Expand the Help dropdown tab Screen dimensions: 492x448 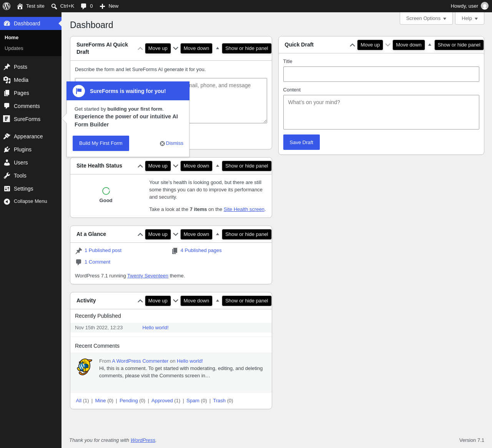[470, 18]
